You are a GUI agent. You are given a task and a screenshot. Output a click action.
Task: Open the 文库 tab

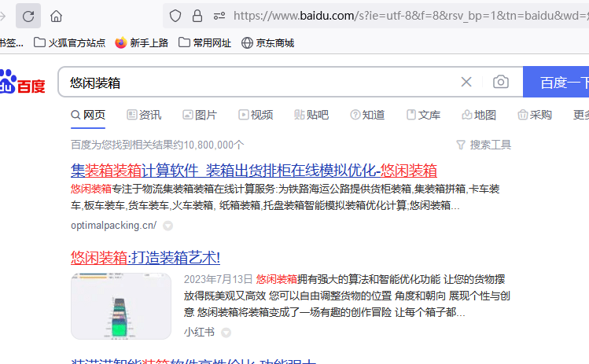pyautogui.click(x=423, y=115)
